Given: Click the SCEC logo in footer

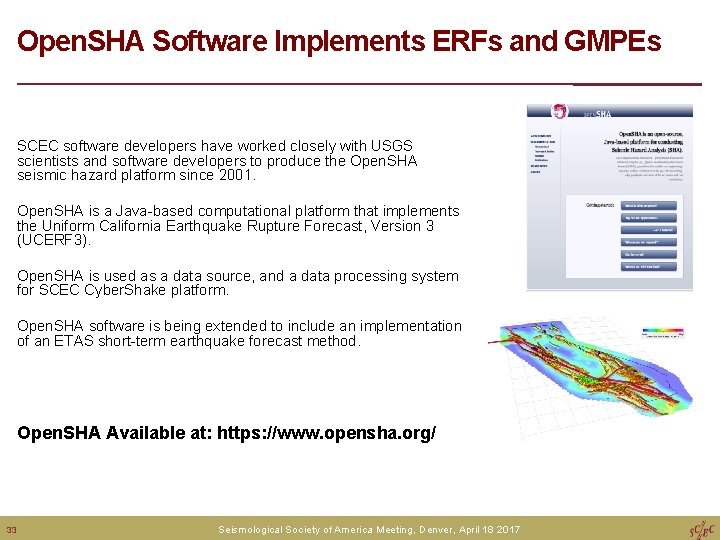Looking at the screenshot, I should click(701, 529).
